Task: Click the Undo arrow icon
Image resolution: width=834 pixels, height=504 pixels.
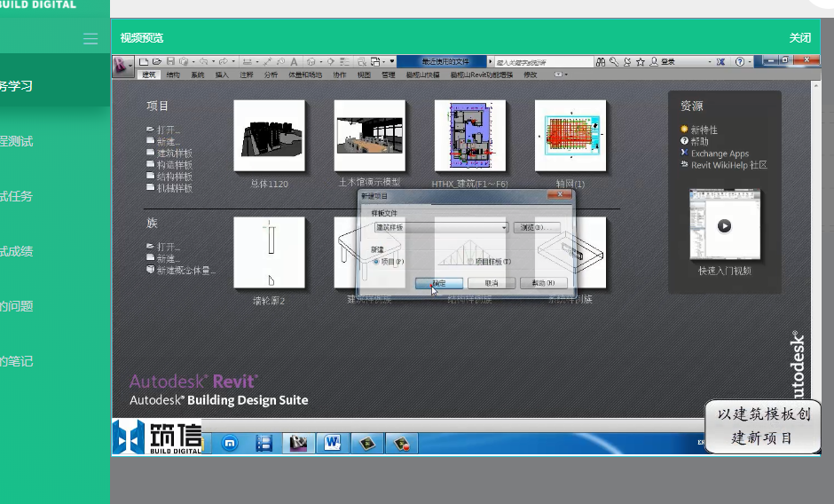Action: click(x=203, y=62)
